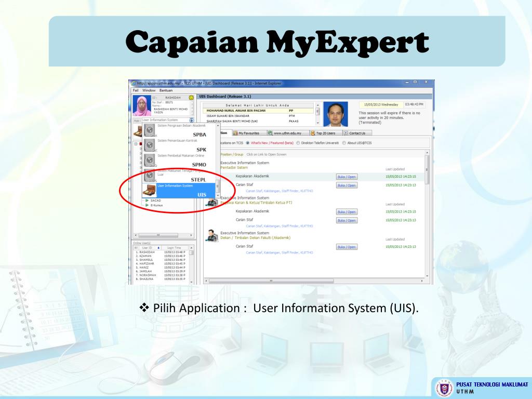The image size is (532, 399).
Task: Select the SPK application icon
Action: (149, 145)
